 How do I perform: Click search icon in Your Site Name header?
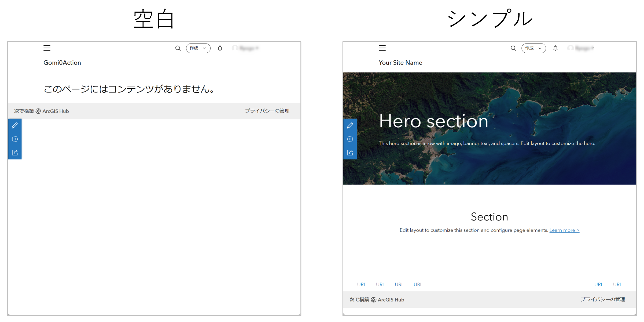513,48
